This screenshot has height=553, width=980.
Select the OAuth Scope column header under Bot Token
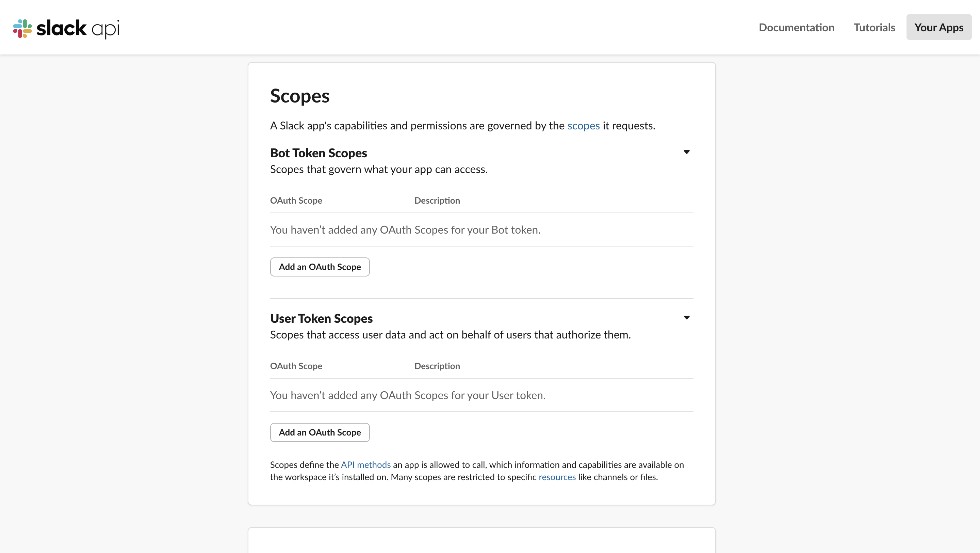click(x=296, y=201)
